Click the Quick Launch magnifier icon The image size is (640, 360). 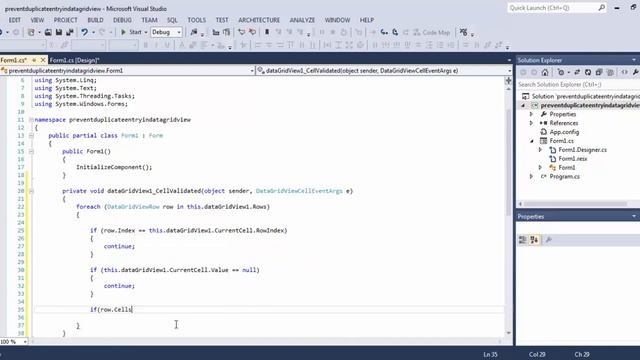[602, 8]
